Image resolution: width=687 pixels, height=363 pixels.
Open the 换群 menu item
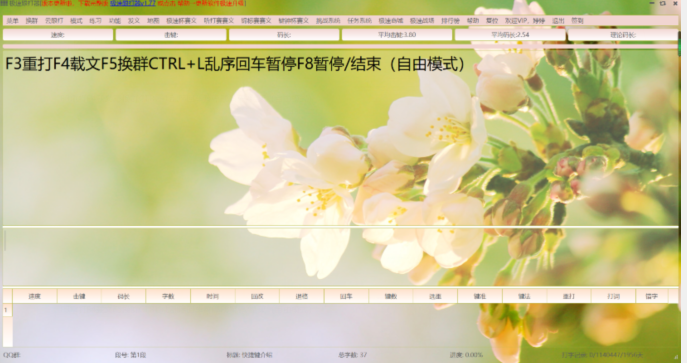[x=32, y=21]
